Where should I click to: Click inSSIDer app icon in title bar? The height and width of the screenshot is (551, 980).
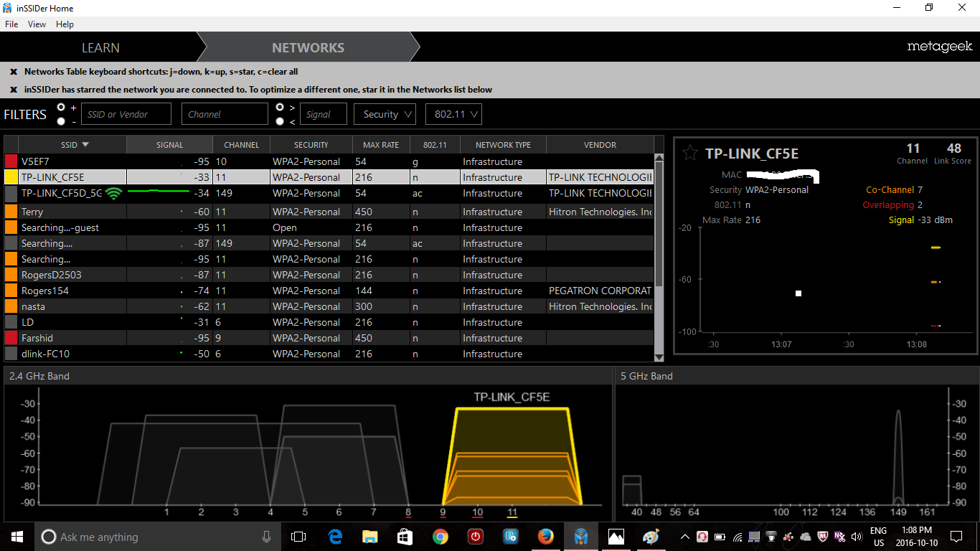pos(7,8)
